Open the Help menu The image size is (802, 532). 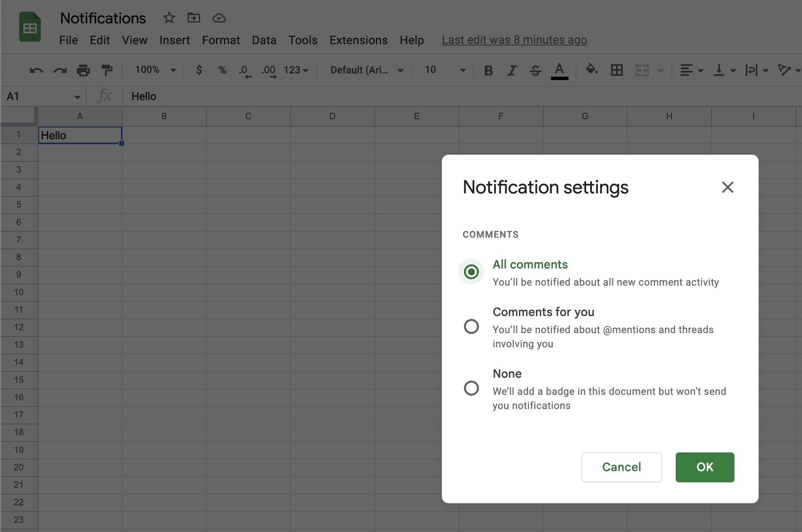click(x=411, y=40)
